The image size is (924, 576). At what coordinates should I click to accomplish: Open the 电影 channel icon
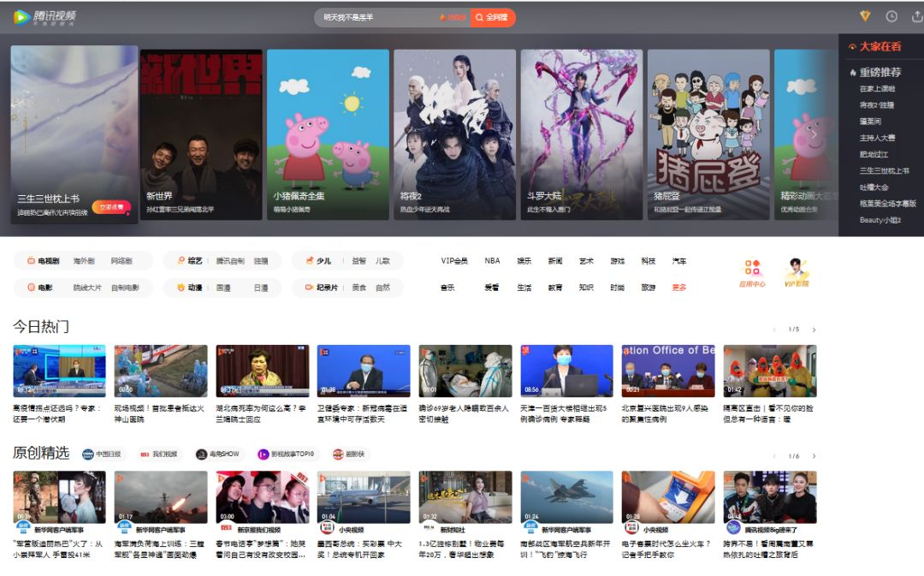pos(32,288)
